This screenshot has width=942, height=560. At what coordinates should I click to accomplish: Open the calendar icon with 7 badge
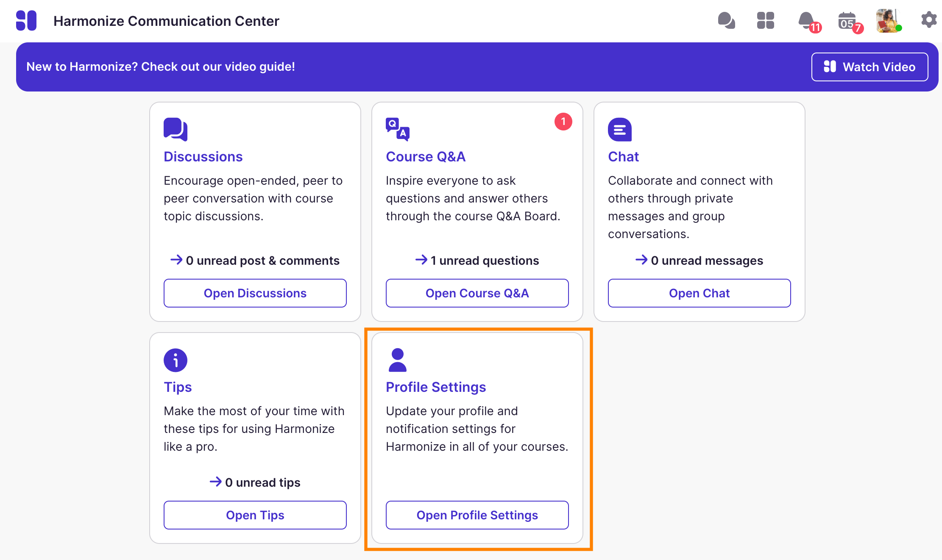click(847, 21)
